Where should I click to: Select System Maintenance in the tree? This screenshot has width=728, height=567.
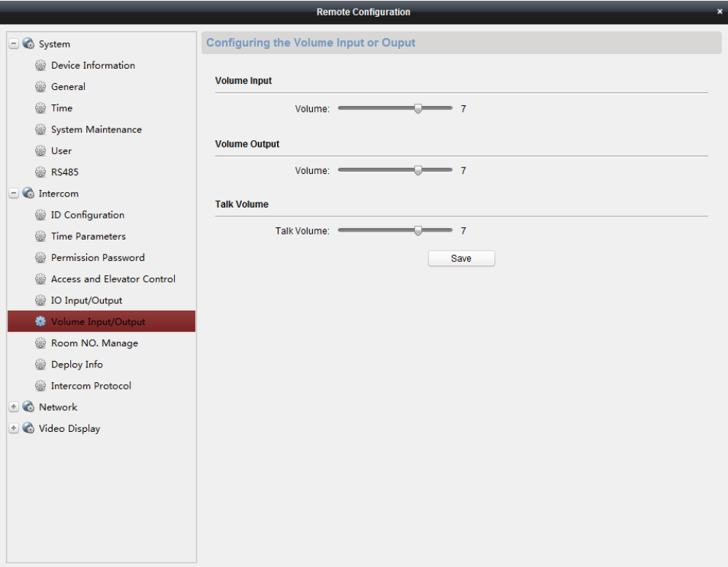pos(96,129)
